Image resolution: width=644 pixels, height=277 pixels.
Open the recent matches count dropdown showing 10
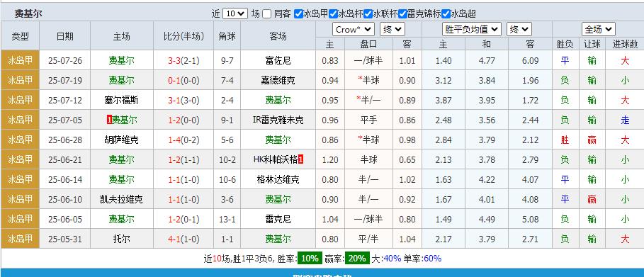click(x=235, y=13)
